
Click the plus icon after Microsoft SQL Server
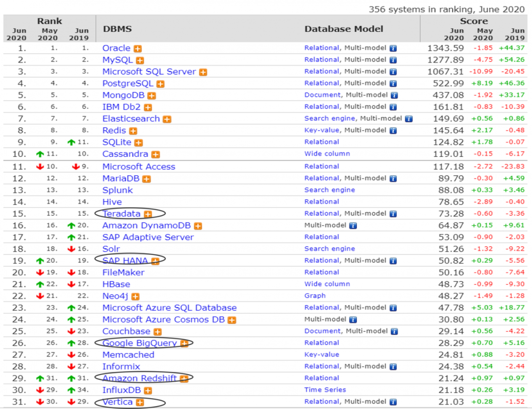pos(203,72)
